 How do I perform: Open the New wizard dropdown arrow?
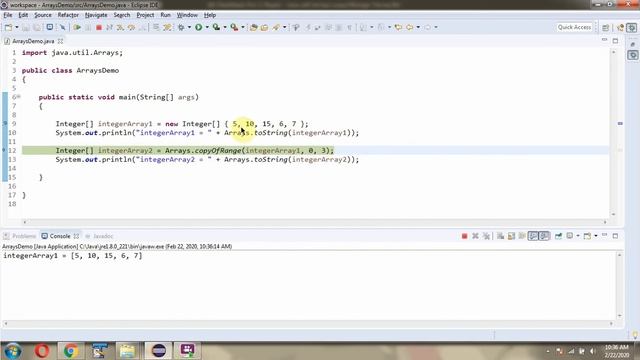point(17,27)
